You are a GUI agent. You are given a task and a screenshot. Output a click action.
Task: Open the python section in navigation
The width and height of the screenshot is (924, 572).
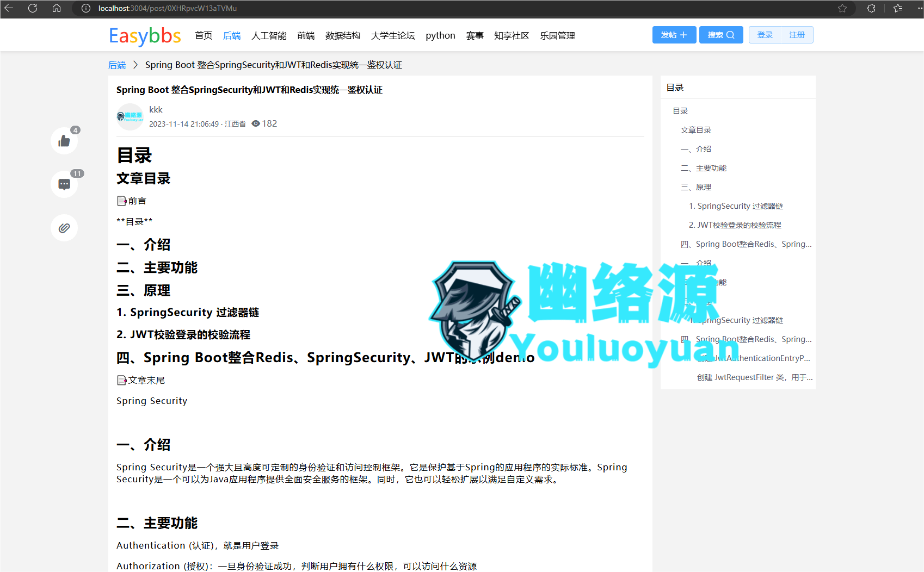(440, 35)
